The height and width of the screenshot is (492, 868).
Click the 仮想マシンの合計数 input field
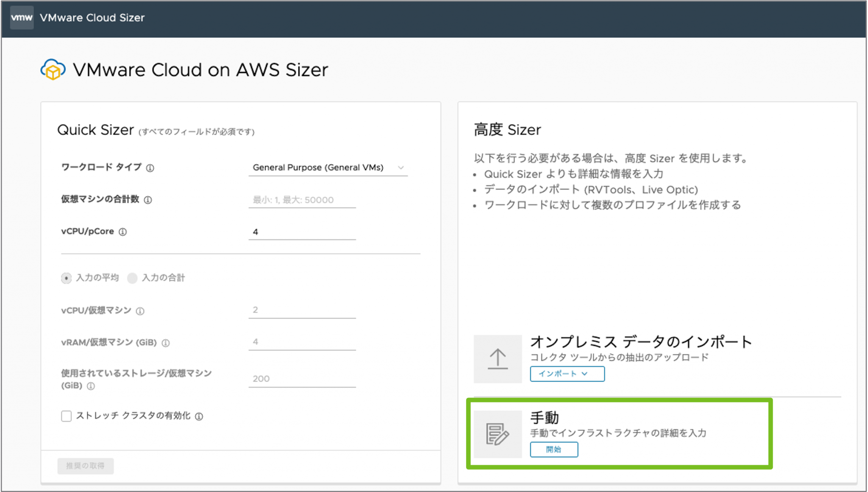click(302, 200)
